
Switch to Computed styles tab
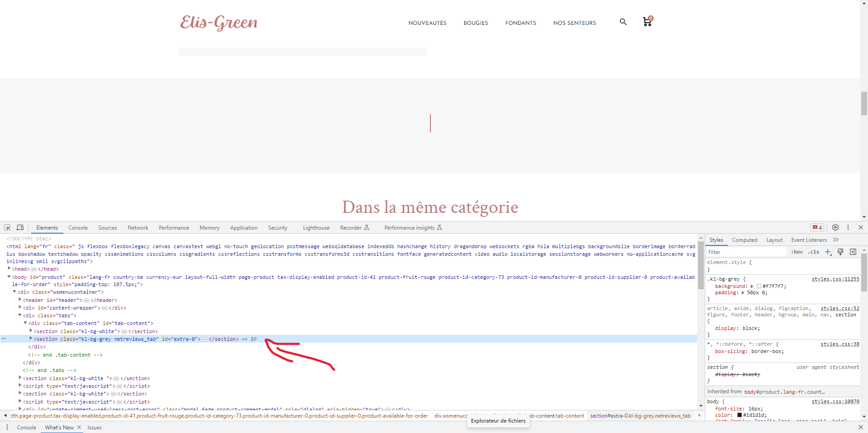(745, 240)
